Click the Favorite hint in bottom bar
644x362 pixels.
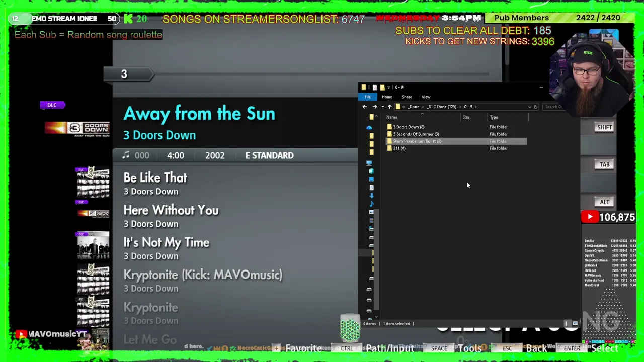(303, 348)
